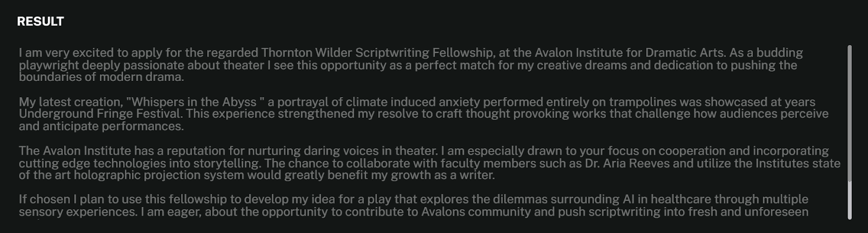Screen dimensions: 868x233
Task: Click the RESULT heading
Action: tap(40, 22)
